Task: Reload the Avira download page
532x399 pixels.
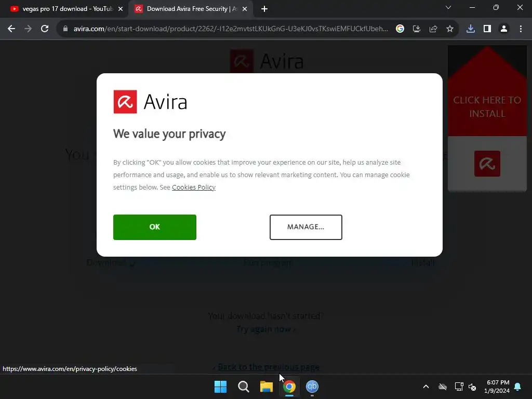Action: tap(45, 29)
